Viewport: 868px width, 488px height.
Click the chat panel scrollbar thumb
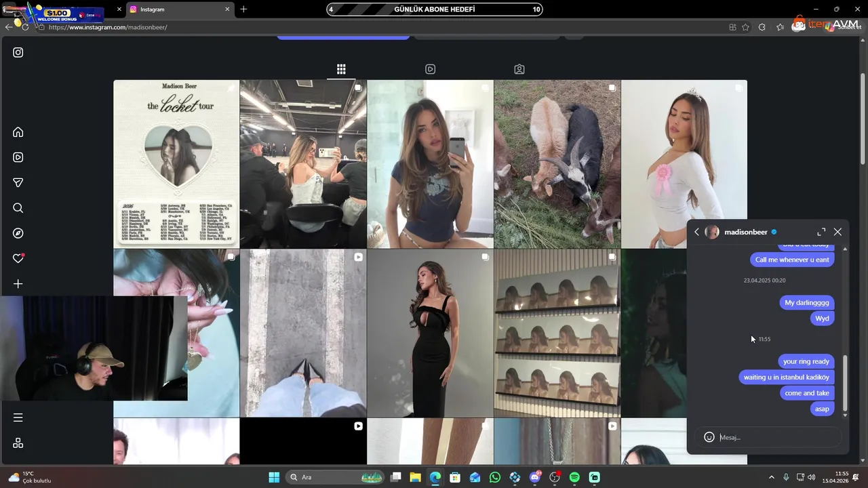coord(845,383)
